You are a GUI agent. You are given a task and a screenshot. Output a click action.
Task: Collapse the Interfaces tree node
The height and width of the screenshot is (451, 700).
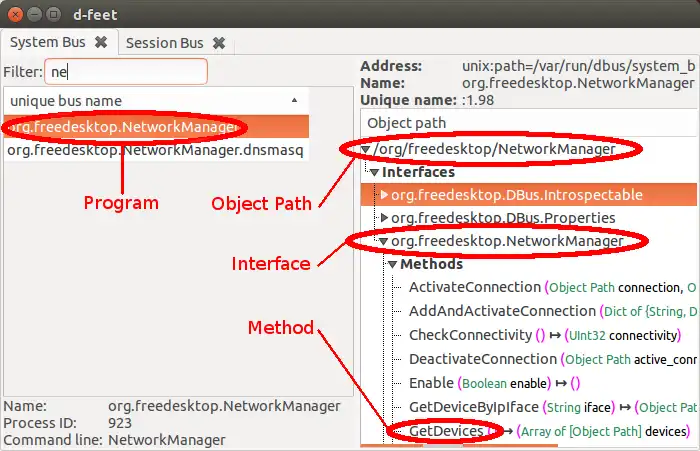(375, 172)
